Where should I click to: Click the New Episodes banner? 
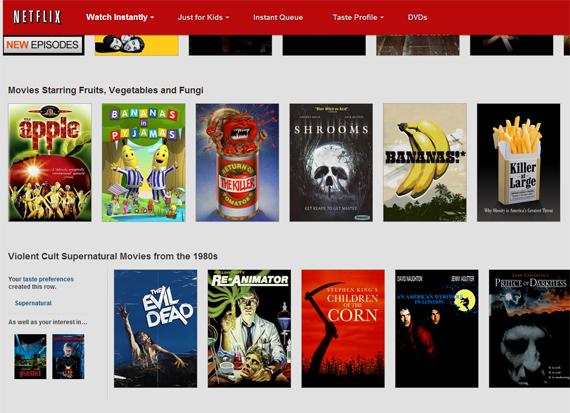[x=43, y=45]
